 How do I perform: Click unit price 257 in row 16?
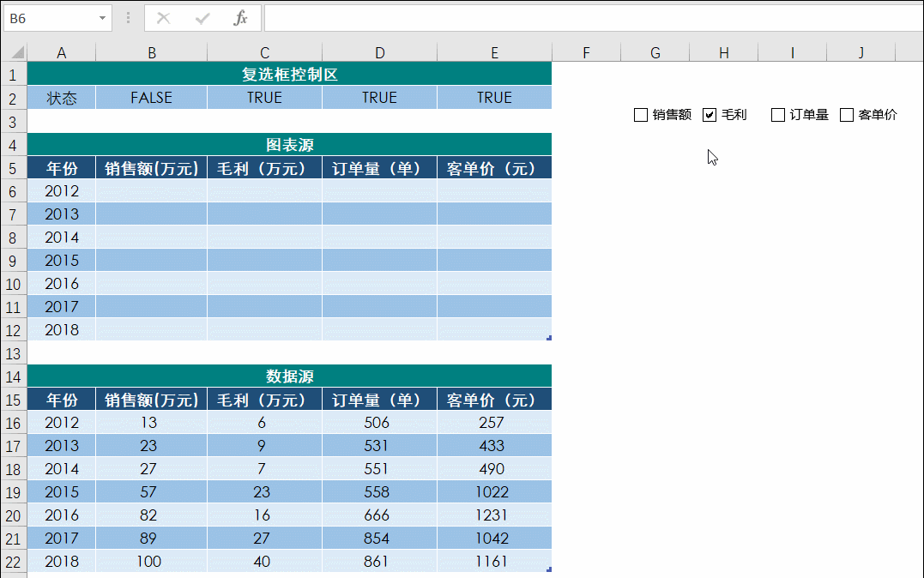[494, 423]
